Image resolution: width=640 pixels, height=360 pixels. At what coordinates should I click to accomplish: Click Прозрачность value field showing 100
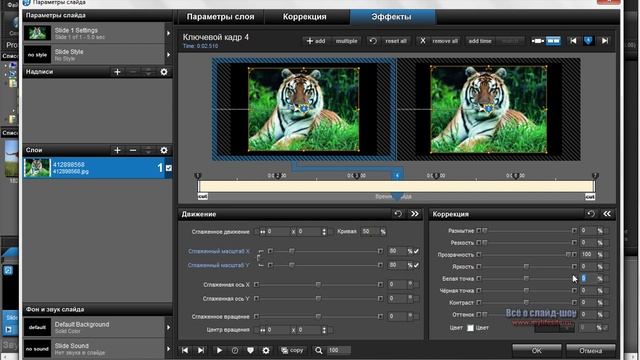[x=588, y=254]
